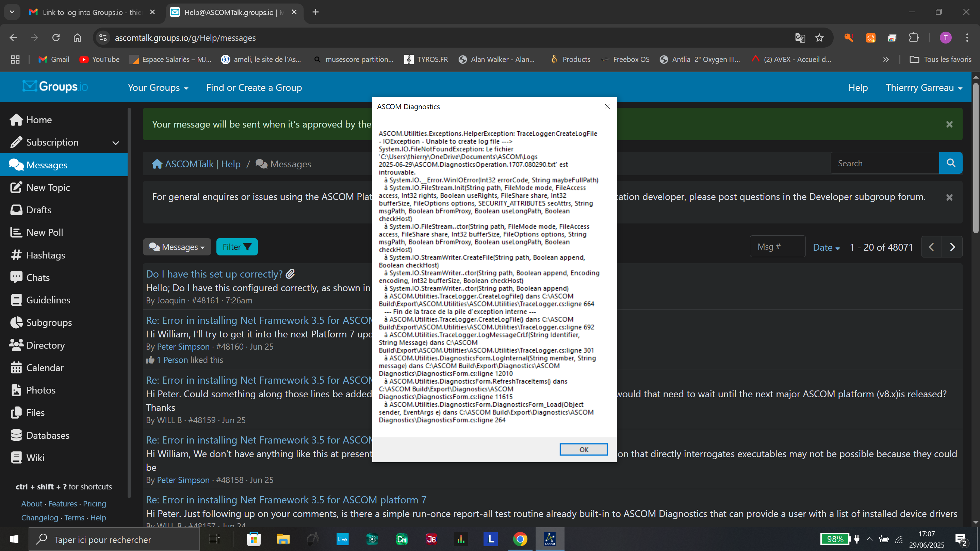980x551 pixels.
Task: Open the Chrome extensions puzzle menu
Action: click(913, 38)
